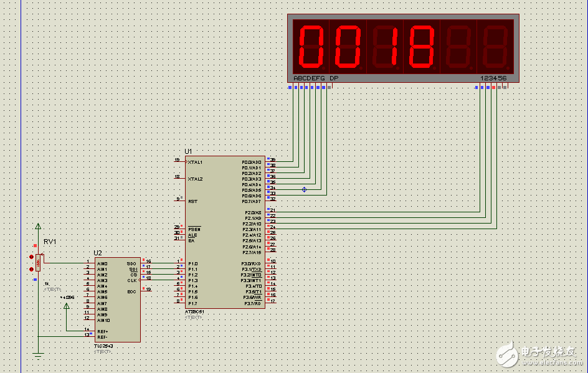Click the P0.7/AD7 pin label
588x373 pixels.
(x=252, y=202)
